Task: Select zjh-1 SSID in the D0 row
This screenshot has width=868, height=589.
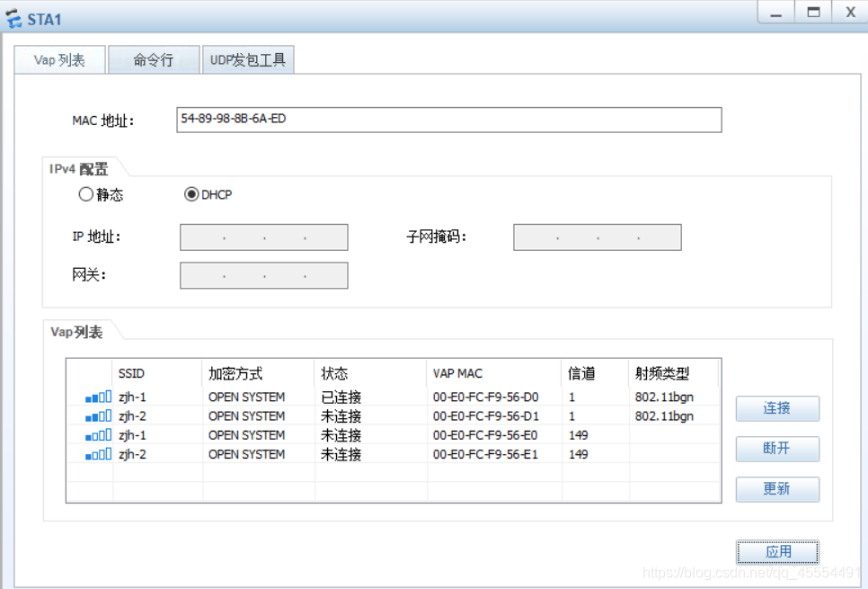Action: click(x=132, y=397)
